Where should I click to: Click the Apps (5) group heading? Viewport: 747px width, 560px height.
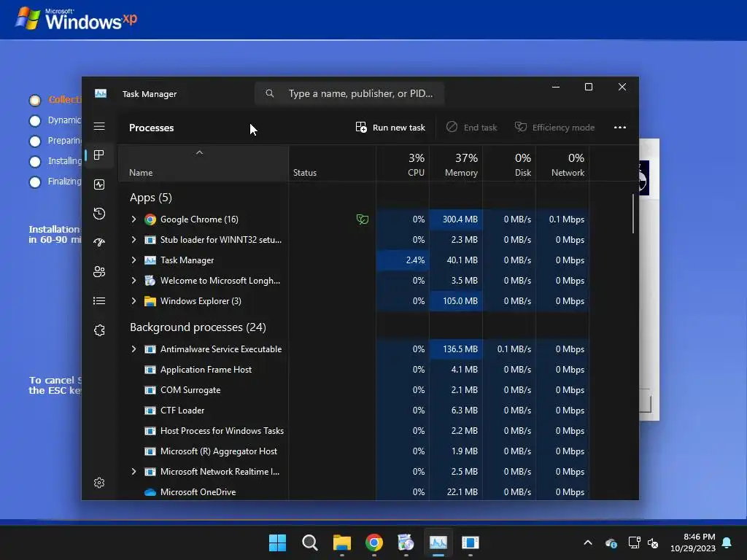pos(151,198)
